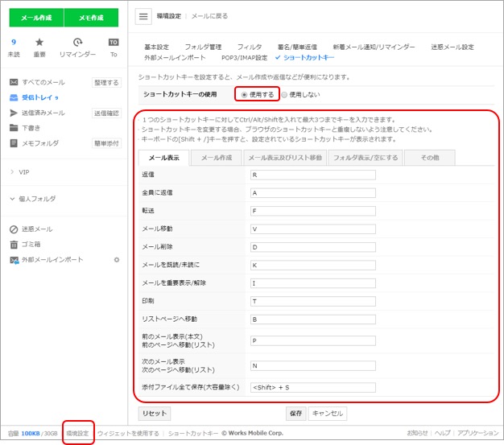Click the リセット button
This screenshot has width=504, height=445.
point(155,413)
